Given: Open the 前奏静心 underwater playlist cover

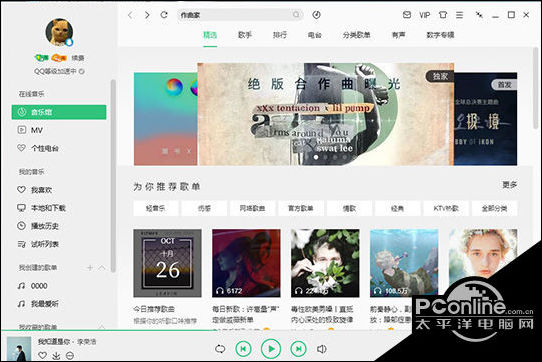Looking at the screenshot, I should pyautogui.click(x=404, y=263).
